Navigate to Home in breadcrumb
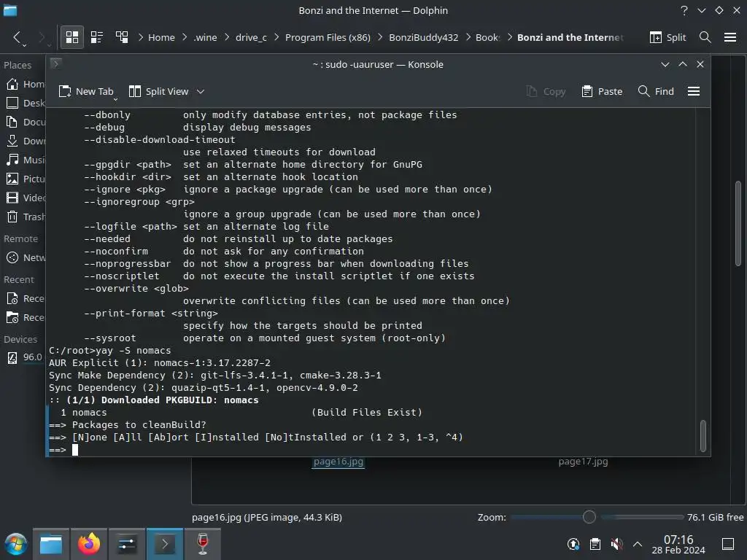The height and width of the screenshot is (560, 747). 161,37
